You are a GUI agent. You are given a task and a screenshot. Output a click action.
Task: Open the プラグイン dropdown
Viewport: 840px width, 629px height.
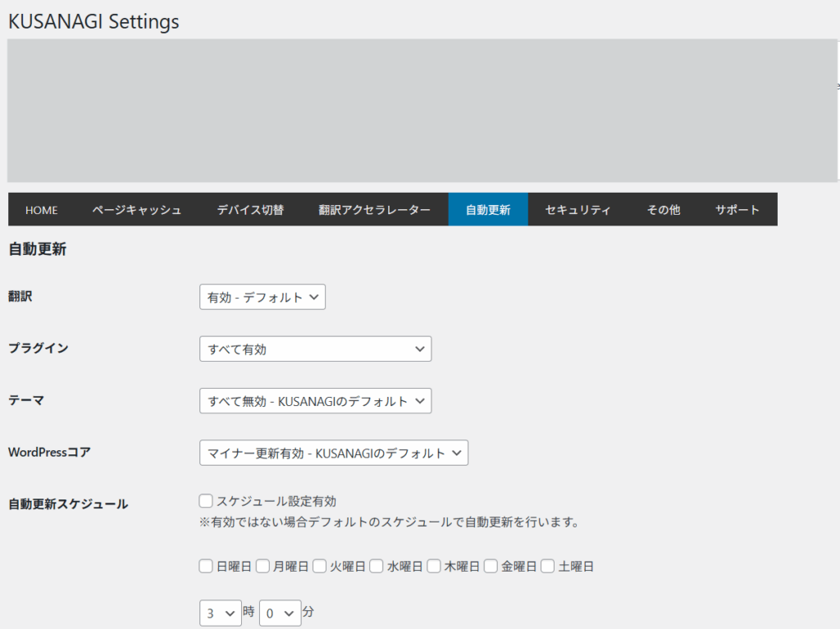(x=315, y=349)
